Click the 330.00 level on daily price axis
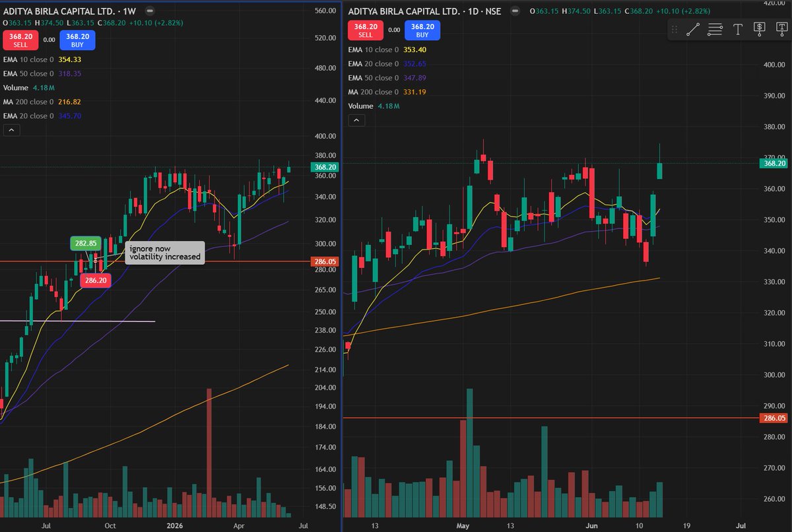The width and height of the screenshot is (792, 532). pyautogui.click(x=775, y=282)
